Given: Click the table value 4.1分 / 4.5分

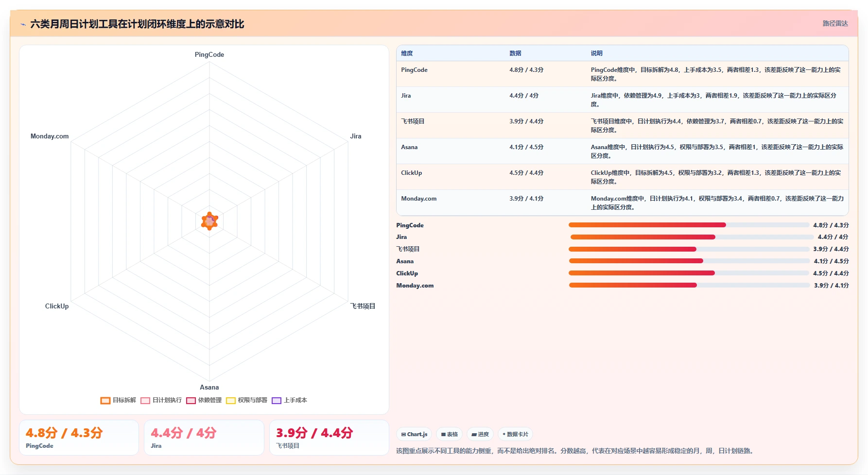Looking at the screenshot, I should pos(526,147).
